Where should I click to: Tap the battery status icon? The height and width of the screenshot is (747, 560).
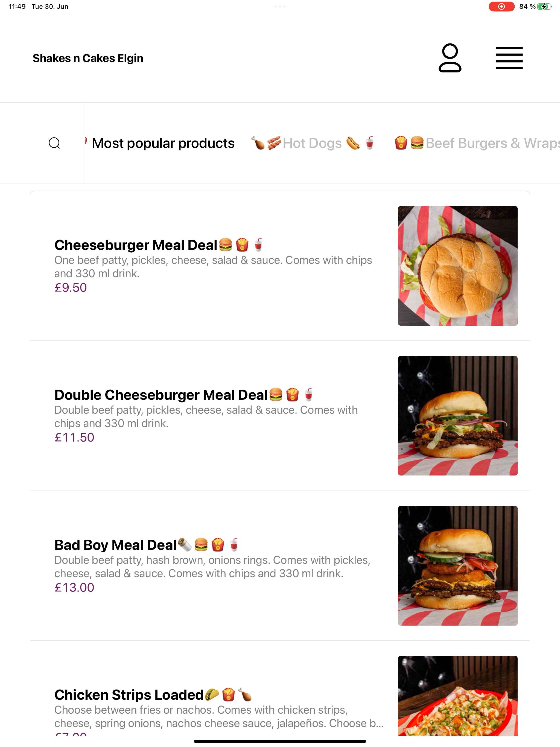click(x=544, y=6)
